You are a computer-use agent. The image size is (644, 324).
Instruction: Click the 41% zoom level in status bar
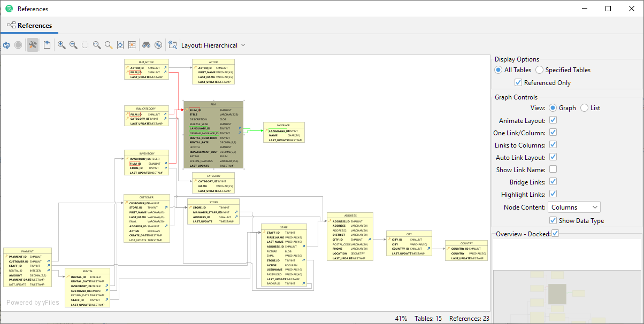click(401, 318)
